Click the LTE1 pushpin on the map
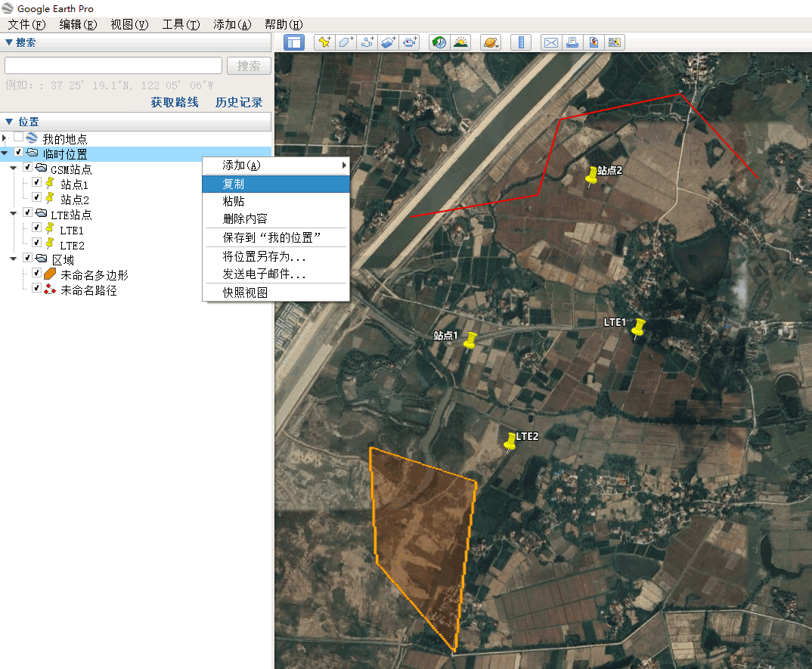Image resolution: width=812 pixels, height=669 pixels. coord(639,328)
